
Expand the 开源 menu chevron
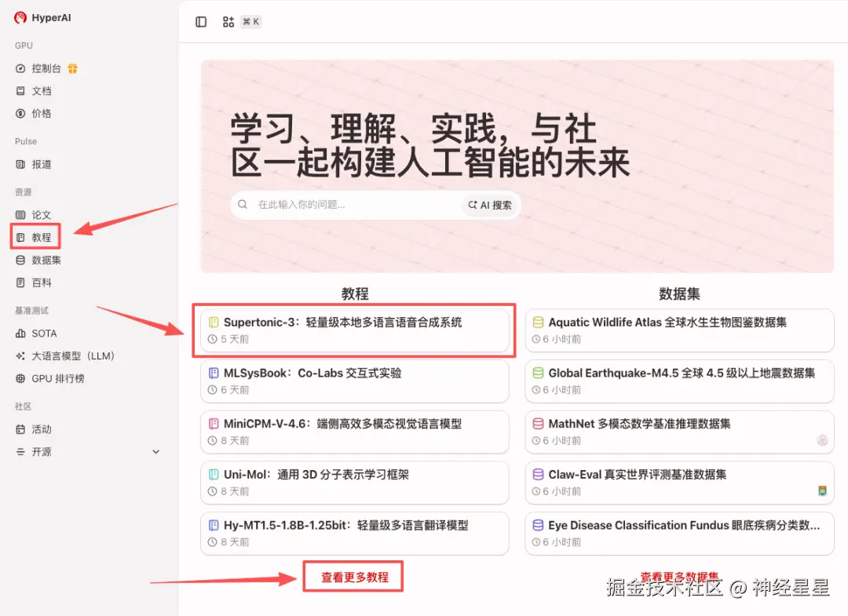point(155,452)
